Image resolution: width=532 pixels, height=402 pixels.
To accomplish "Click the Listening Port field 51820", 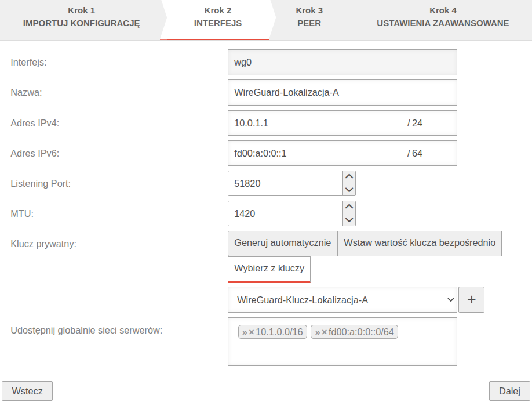I will pos(285,183).
